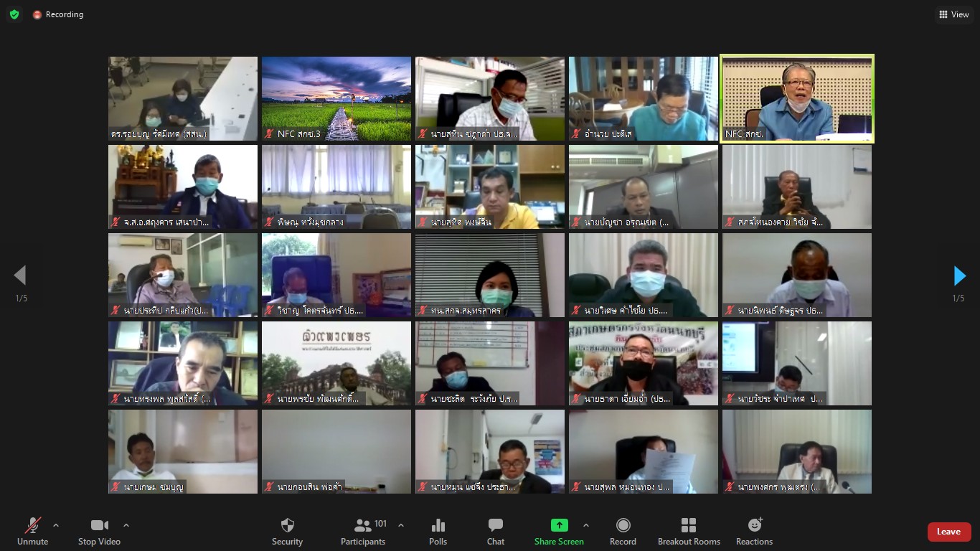Click the green Share Screen icon

pyautogui.click(x=559, y=525)
